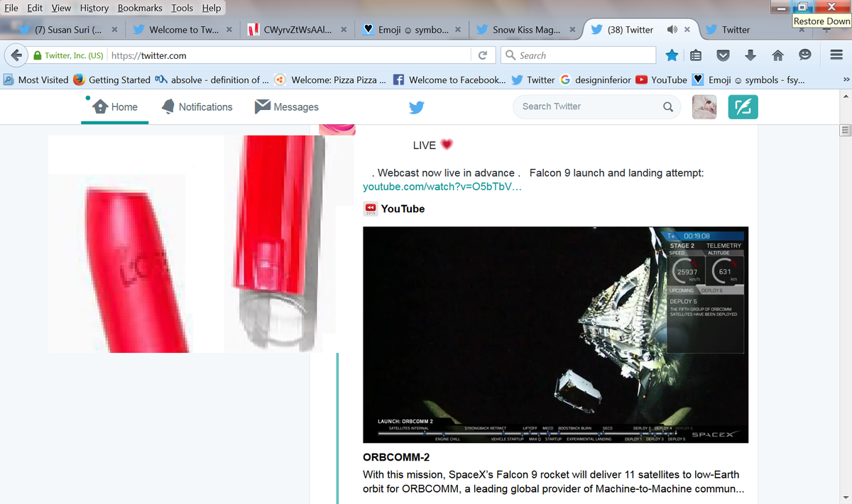Open the History menu
This screenshot has width=852, height=504.
(94, 8)
